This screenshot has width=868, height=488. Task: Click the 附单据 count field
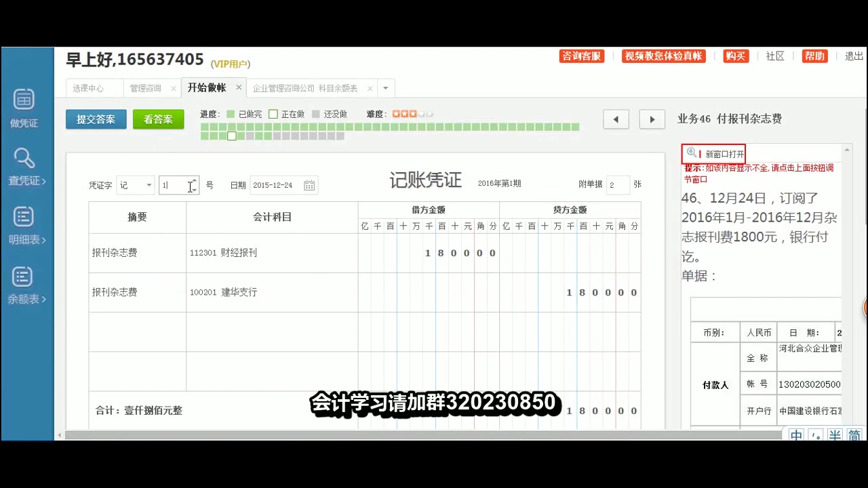coord(618,185)
